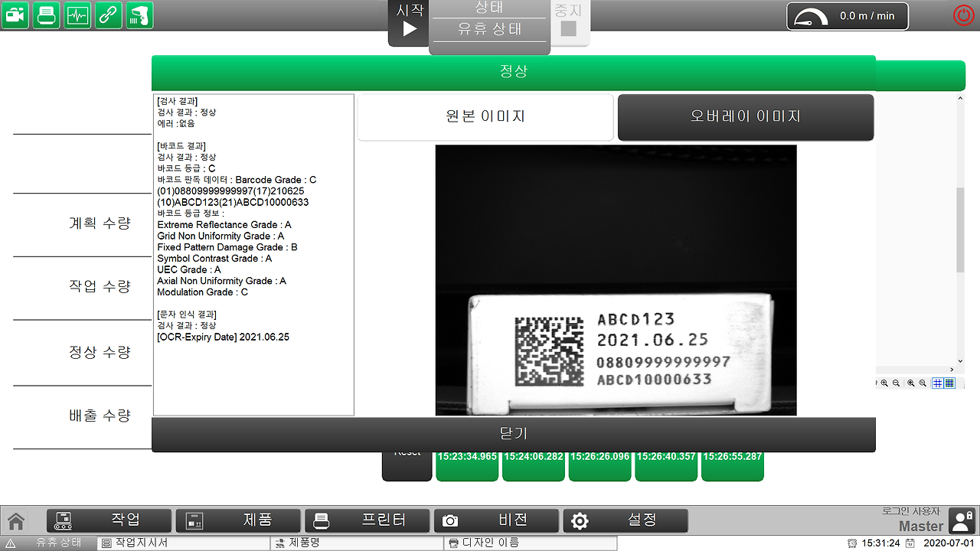Click the "Axial Non Uniformity Grade : A" line
The height and width of the screenshot is (551, 980).
(222, 281)
